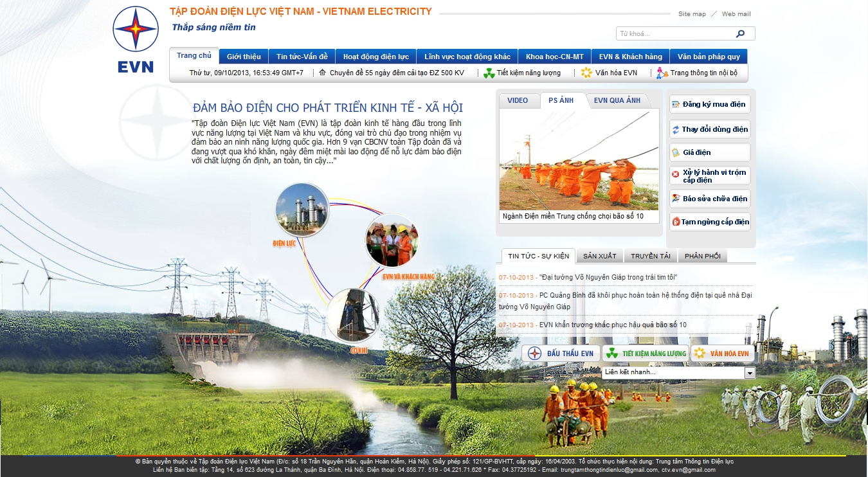Click the red Xử lý hành vi trộm cắp icon

tap(676, 174)
